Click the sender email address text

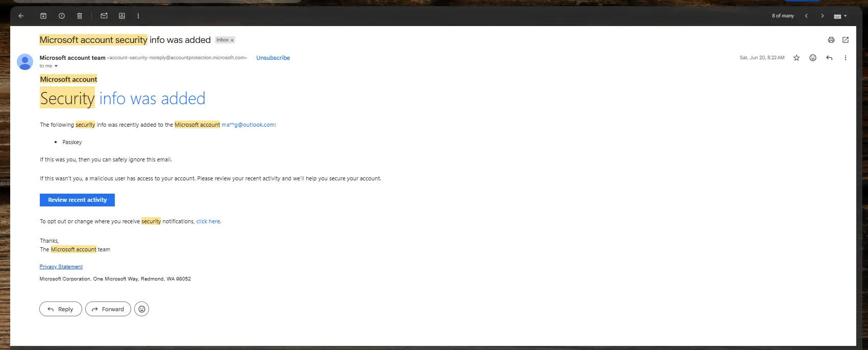pos(177,58)
